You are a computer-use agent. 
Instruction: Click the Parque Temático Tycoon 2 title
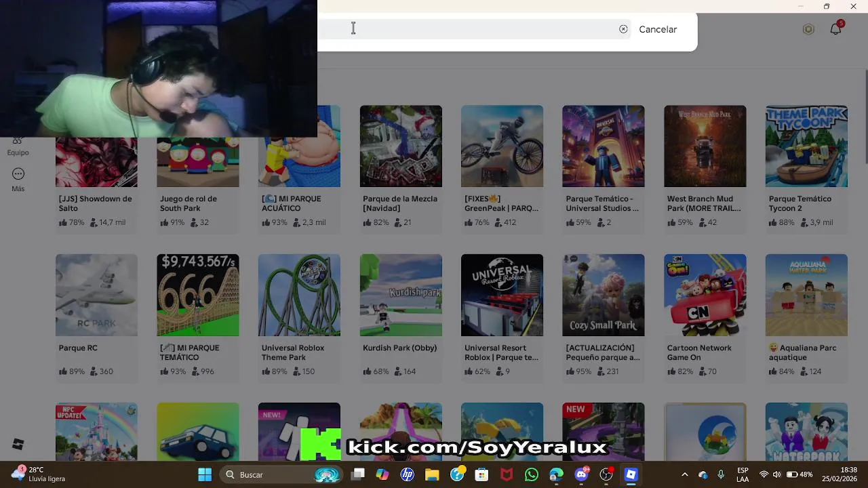(x=800, y=203)
